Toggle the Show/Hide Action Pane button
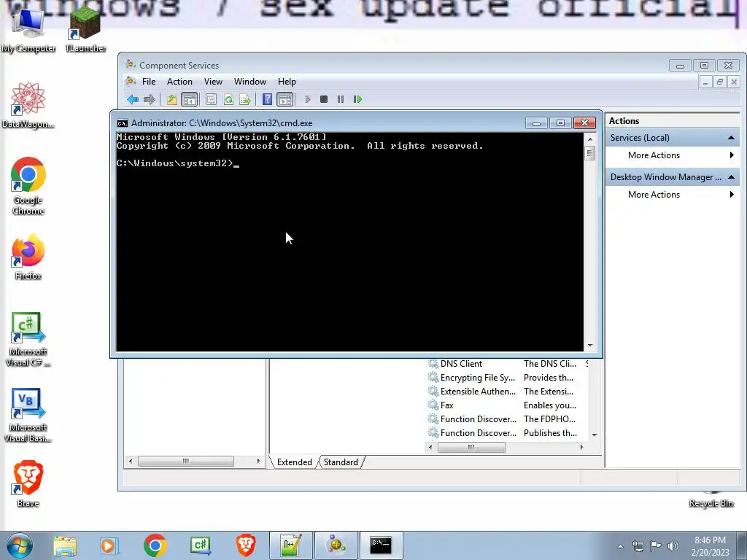 pyautogui.click(x=285, y=99)
